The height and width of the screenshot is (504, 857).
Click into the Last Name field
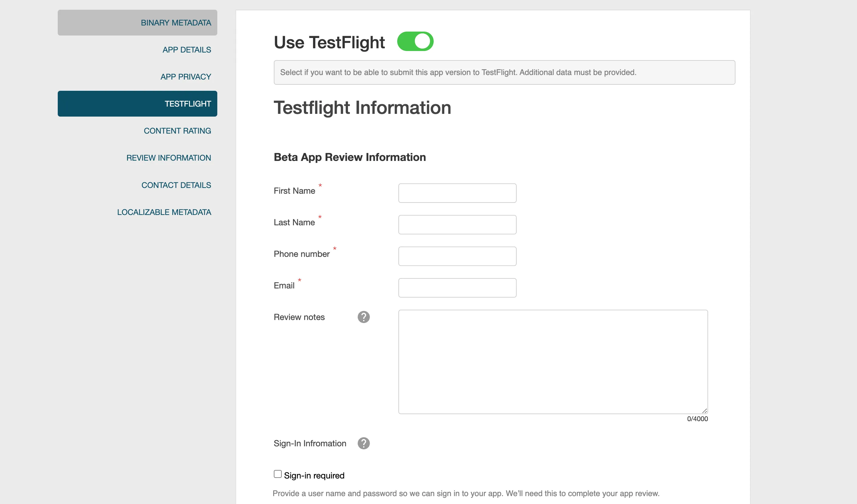coord(457,225)
